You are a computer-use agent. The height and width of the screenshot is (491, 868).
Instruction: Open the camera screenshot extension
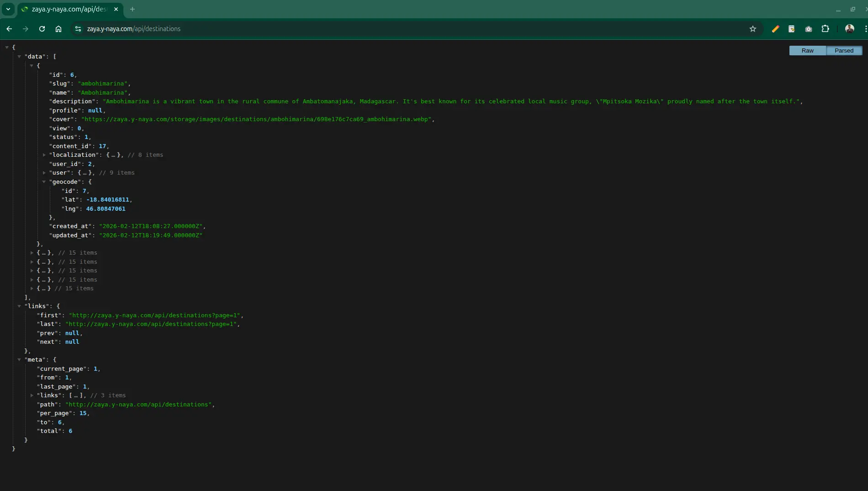tap(809, 29)
